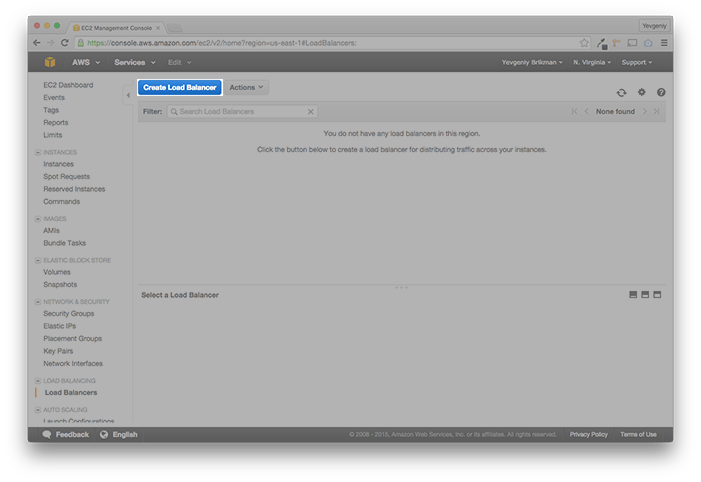Collapse the INSTANCES sidebar section
The image size is (701, 482).
38,152
